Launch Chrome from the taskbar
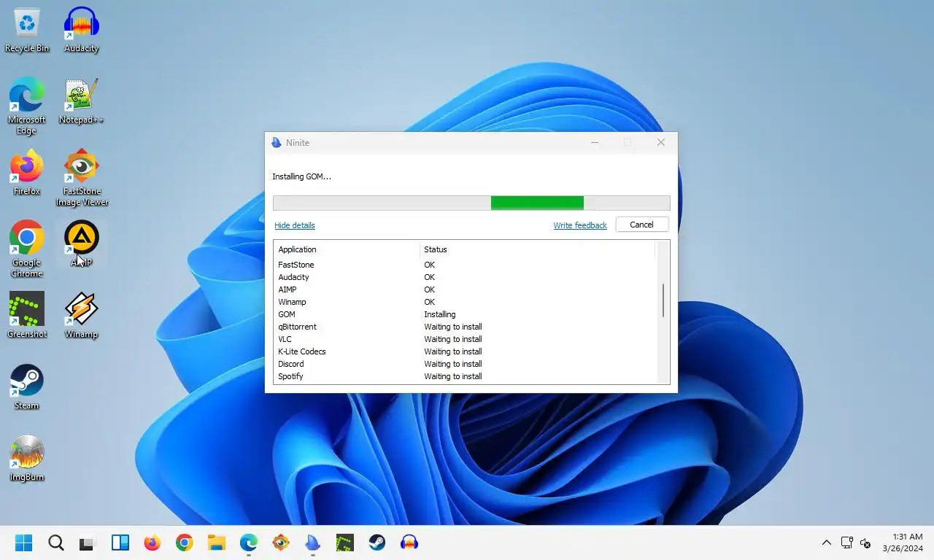This screenshot has width=934, height=560. pos(184,542)
